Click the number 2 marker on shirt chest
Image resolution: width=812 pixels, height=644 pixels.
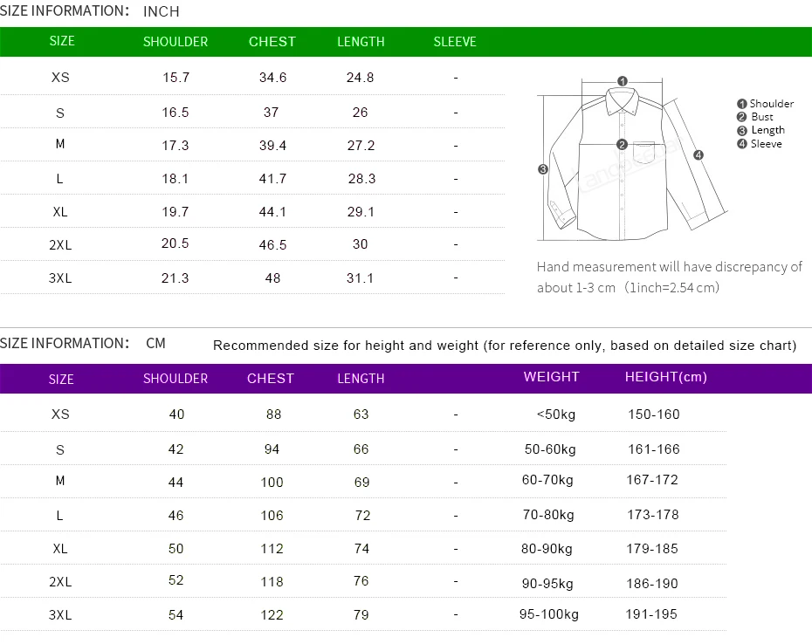622,145
